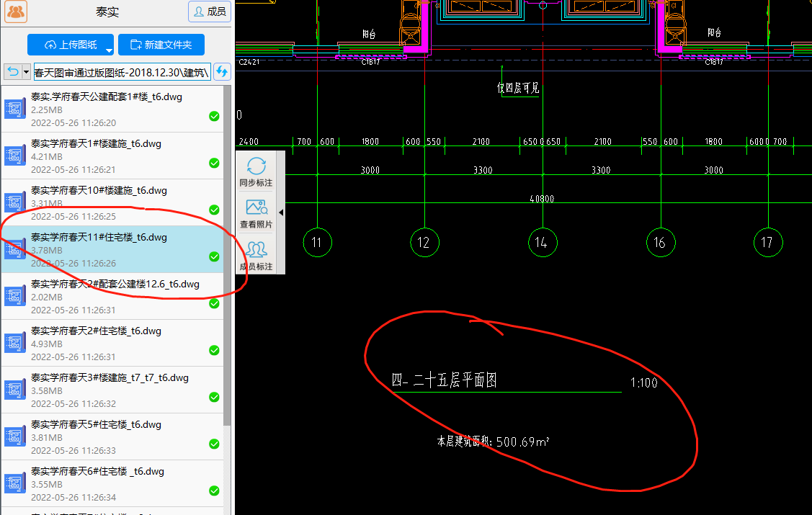The width and height of the screenshot is (812, 515).
Task: Click green sync checkmark on 1#楼建施 file
Action: tap(214, 163)
